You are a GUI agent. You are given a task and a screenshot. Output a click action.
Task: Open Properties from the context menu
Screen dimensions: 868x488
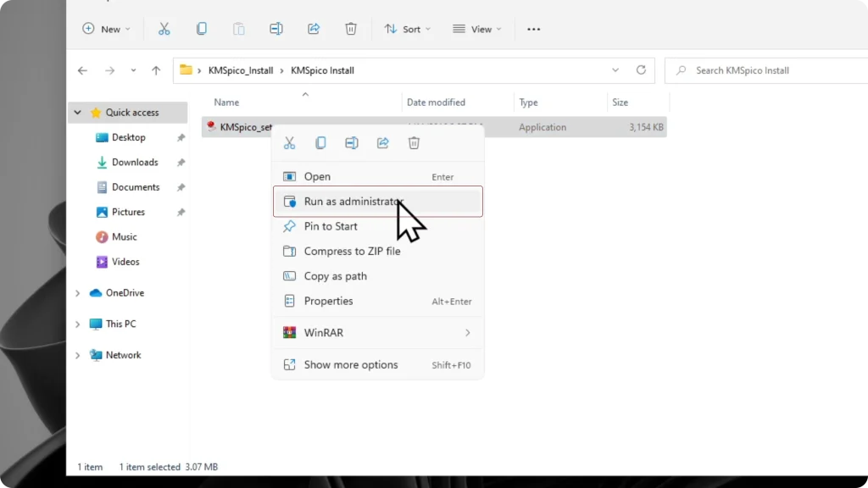point(378,301)
